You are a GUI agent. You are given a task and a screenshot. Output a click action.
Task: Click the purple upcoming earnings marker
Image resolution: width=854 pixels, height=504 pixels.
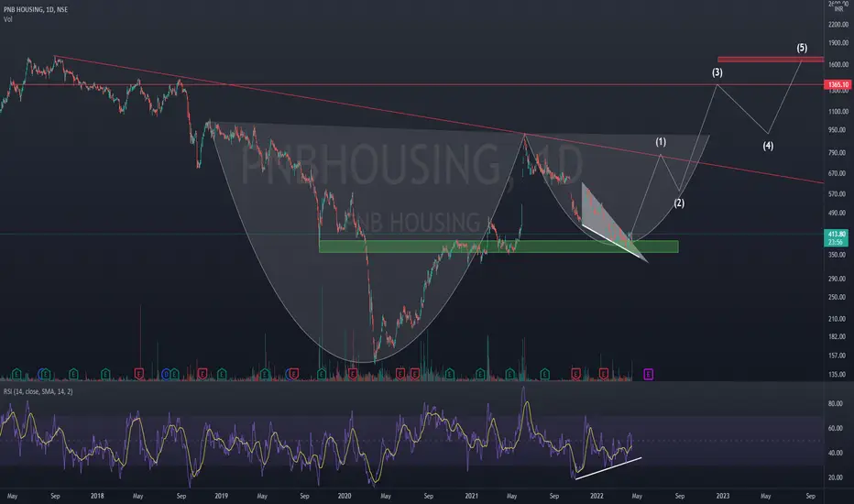pos(648,374)
